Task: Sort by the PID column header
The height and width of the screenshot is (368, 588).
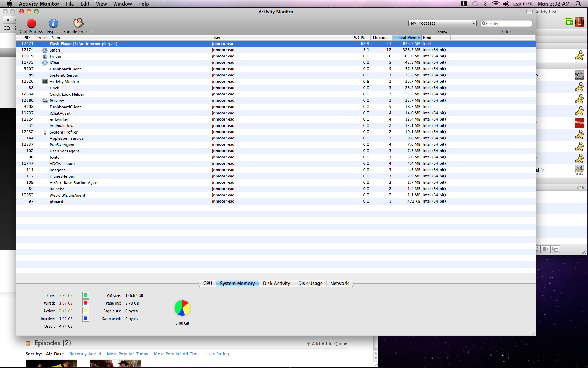Action: pyautogui.click(x=26, y=38)
